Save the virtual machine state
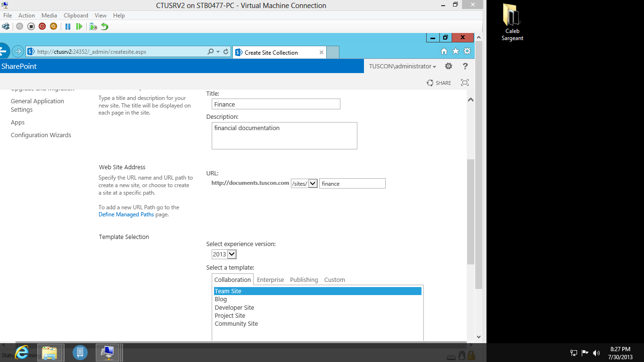 point(53,26)
